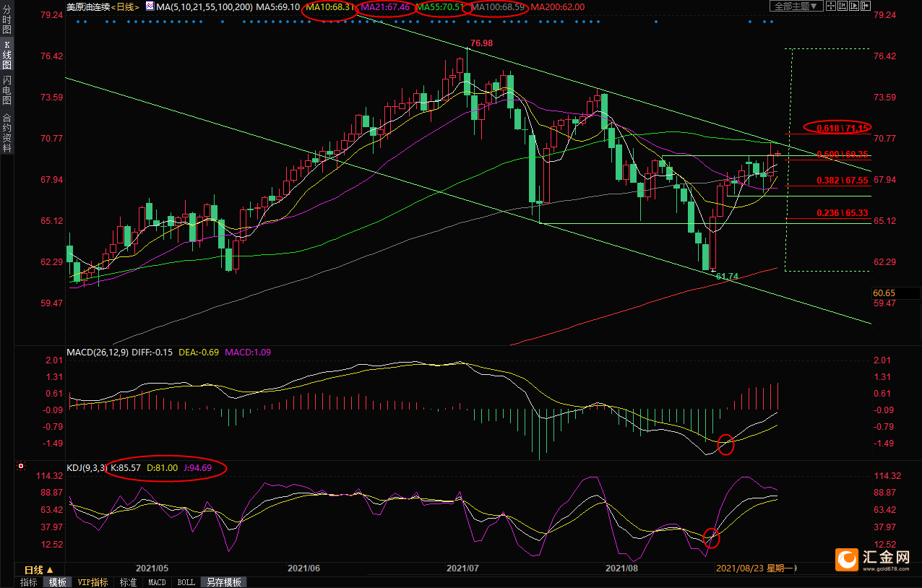Viewport: 922px width, 588px height.
Task: Click the 2021/05 time axis label
Action: point(152,568)
